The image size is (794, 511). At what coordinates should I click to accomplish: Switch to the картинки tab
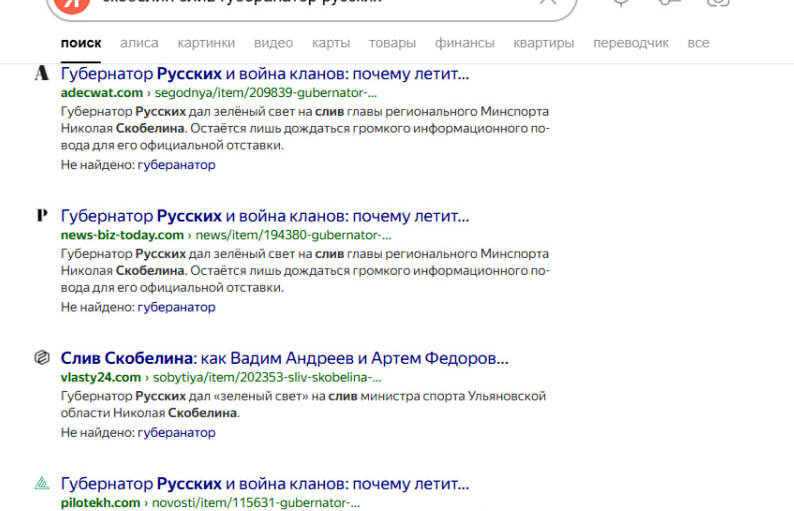[206, 43]
